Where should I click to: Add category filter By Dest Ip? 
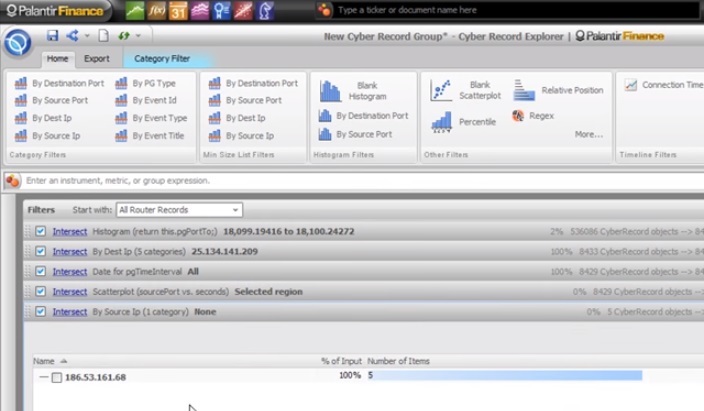click(x=43, y=118)
